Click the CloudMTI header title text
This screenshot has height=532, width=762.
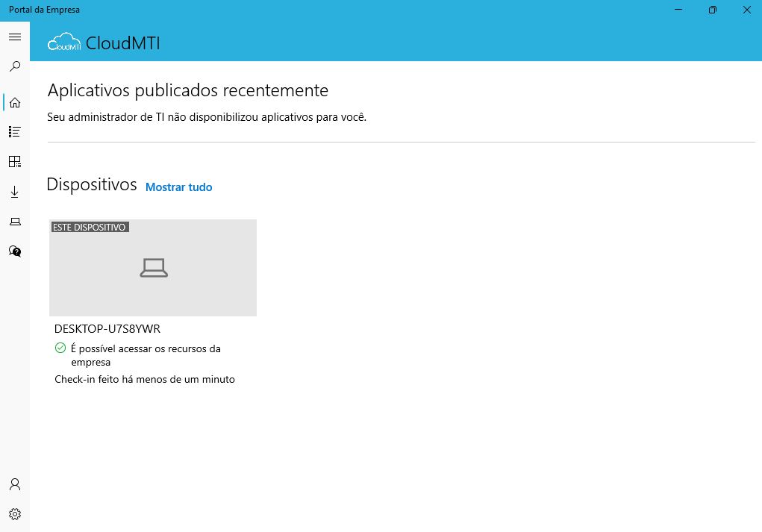coord(123,43)
